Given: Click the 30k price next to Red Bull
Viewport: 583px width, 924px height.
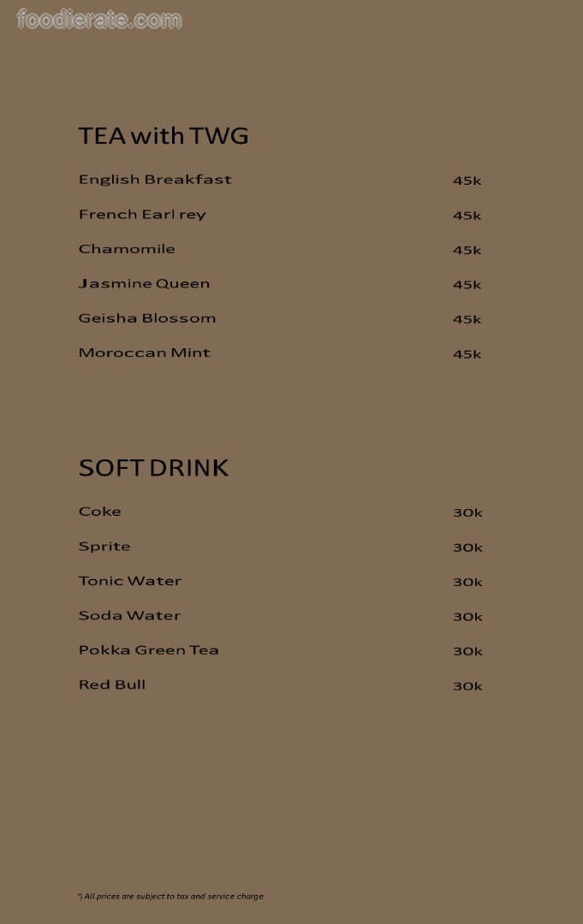Looking at the screenshot, I should click(467, 686).
